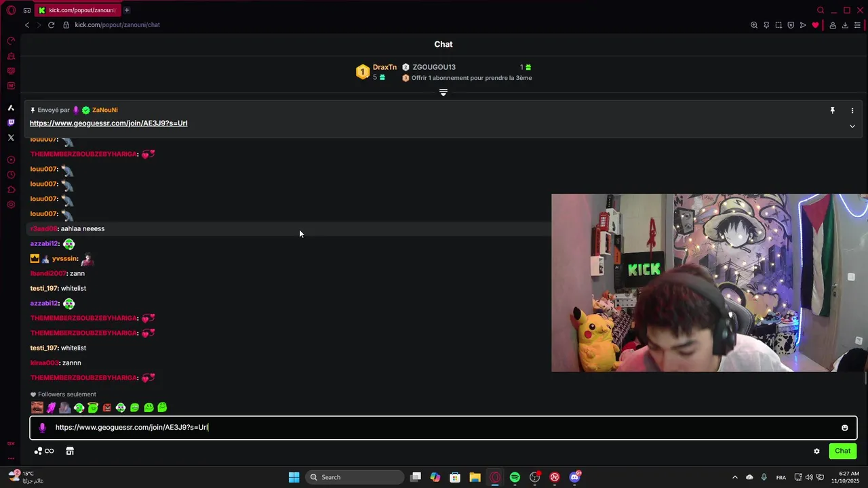
Task: Open the emoji picker smiley icon
Action: coord(845,428)
